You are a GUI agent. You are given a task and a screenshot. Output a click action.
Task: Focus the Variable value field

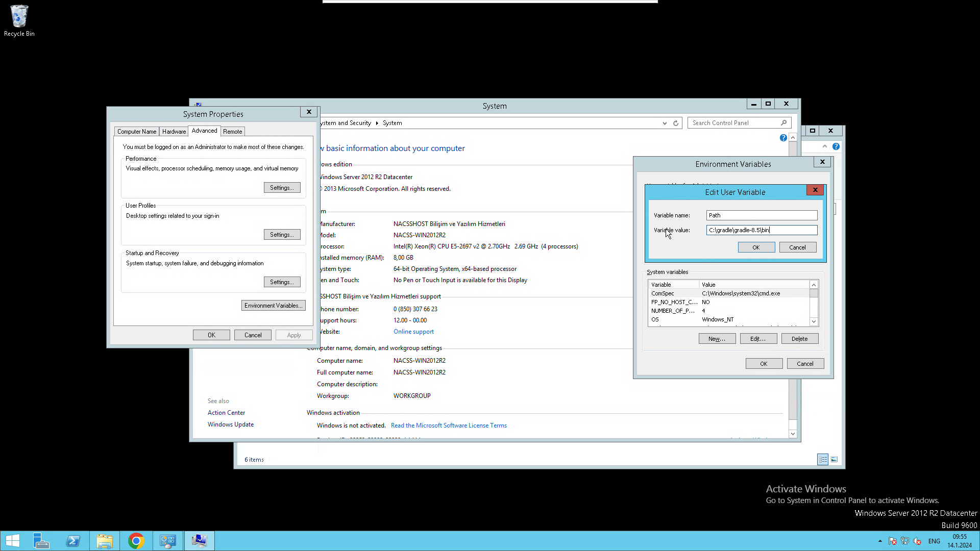point(762,230)
